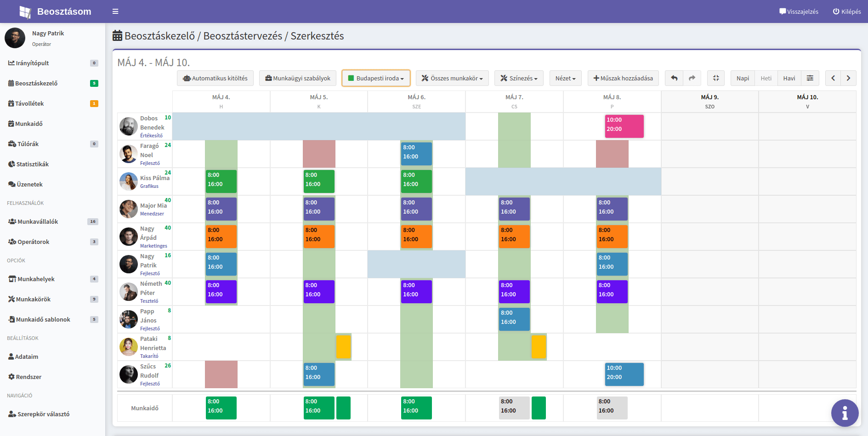The width and height of the screenshot is (868, 436).
Task: Click the undo arrow icon
Action: [674, 78]
